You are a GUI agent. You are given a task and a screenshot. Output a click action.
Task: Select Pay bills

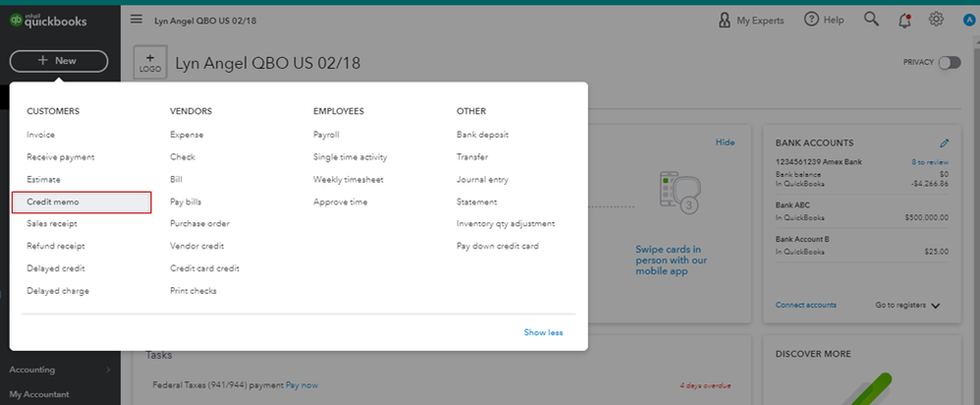pos(186,202)
